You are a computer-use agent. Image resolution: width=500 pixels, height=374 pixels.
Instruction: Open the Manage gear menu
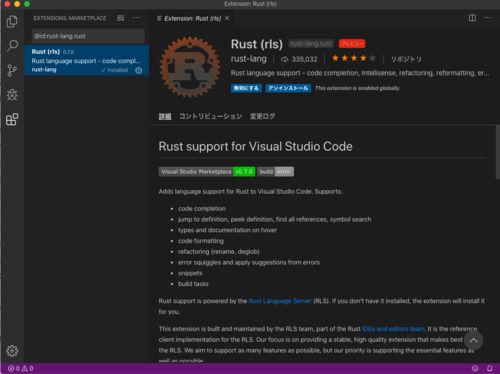pyautogui.click(x=12, y=351)
